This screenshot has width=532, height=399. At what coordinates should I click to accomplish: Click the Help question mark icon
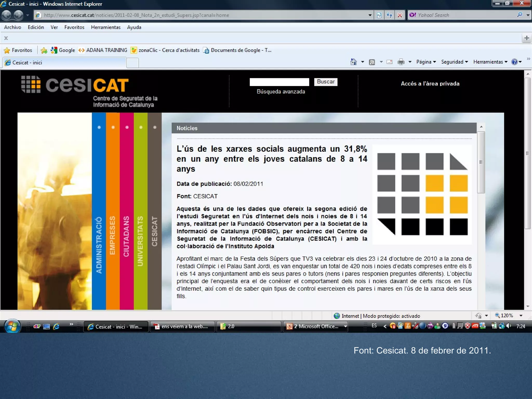[514, 62]
